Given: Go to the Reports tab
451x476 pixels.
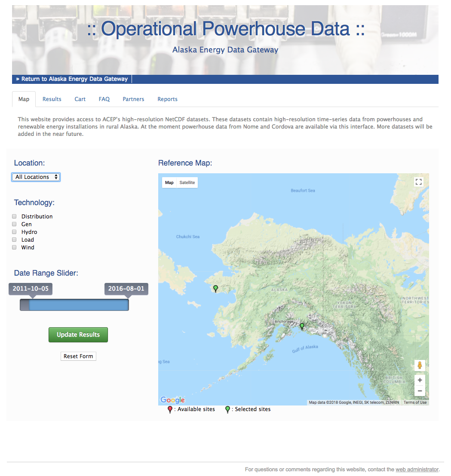Looking at the screenshot, I should [167, 99].
